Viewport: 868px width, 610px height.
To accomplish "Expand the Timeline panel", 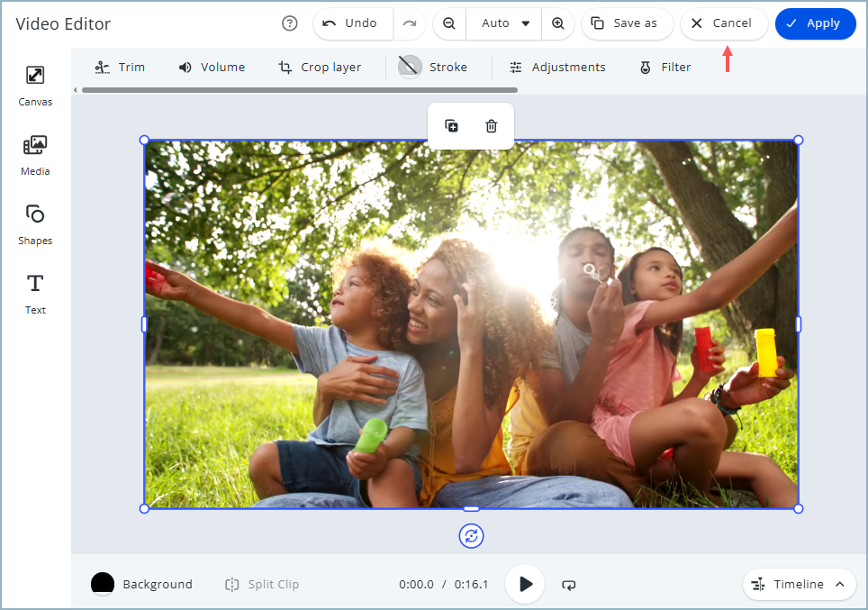I will pos(799,585).
